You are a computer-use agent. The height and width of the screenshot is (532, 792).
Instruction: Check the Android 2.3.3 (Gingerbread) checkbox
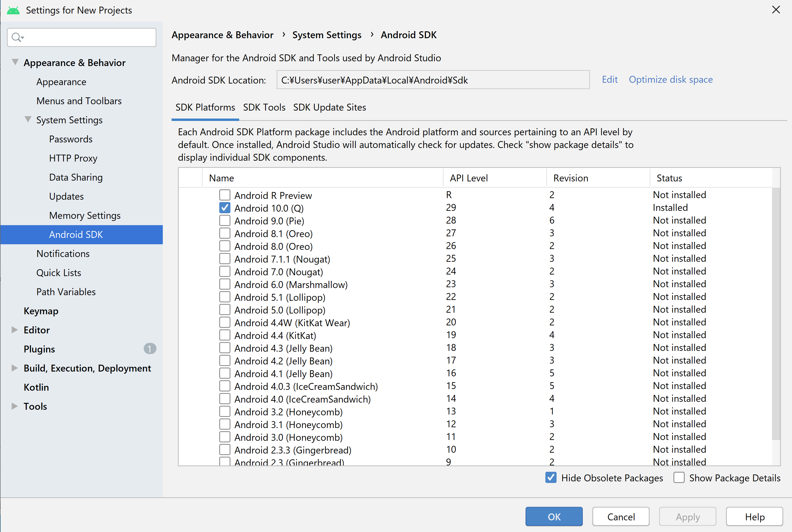(x=225, y=450)
